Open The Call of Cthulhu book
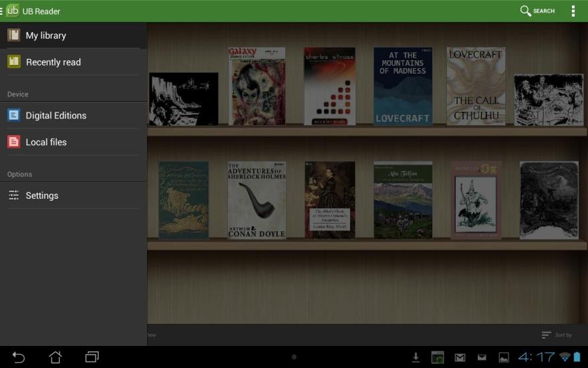 click(476, 86)
